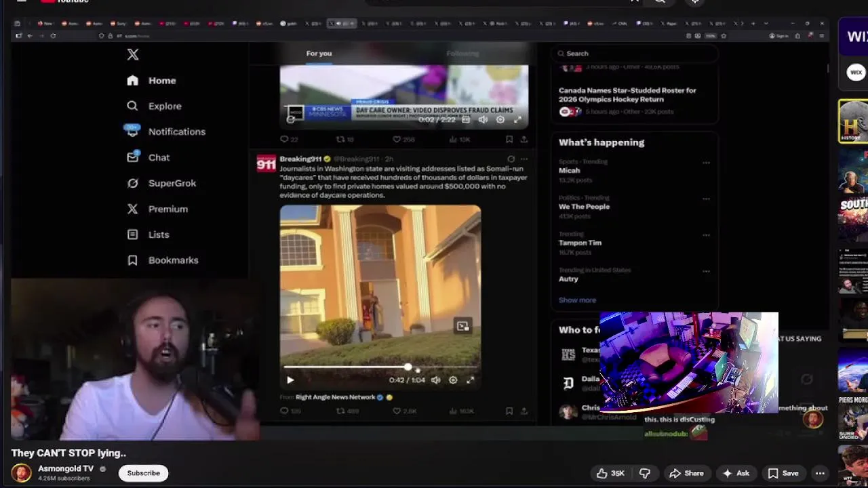Viewport: 868px width, 488px height.
Task: Click the X Search field
Action: [x=634, y=54]
